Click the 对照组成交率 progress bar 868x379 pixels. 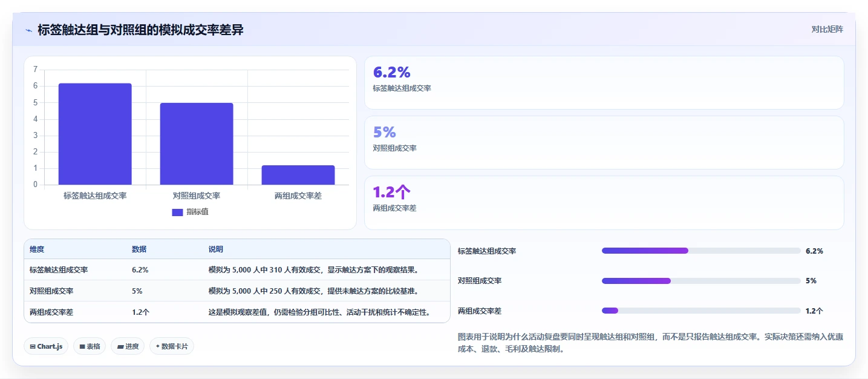pyautogui.click(x=701, y=281)
